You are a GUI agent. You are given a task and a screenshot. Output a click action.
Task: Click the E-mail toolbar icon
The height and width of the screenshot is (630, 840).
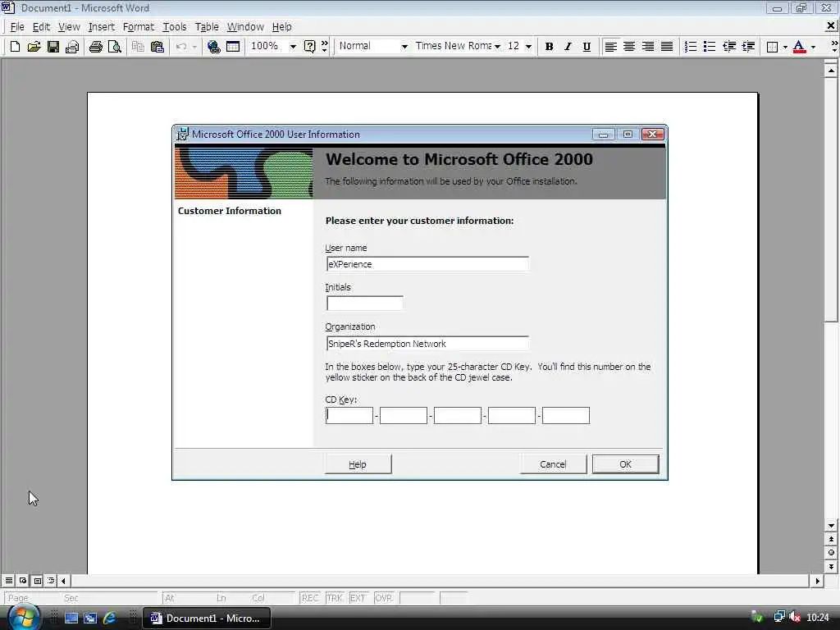click(72, 47)
